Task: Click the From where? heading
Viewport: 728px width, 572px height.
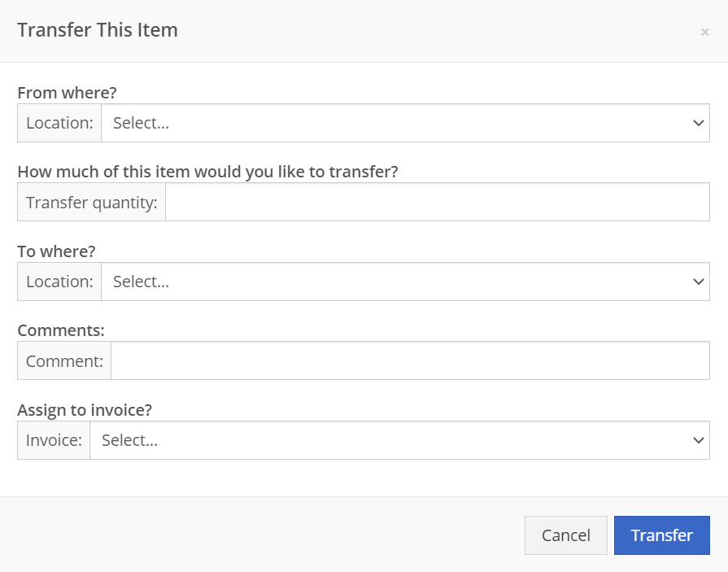Action: [67, 93]
